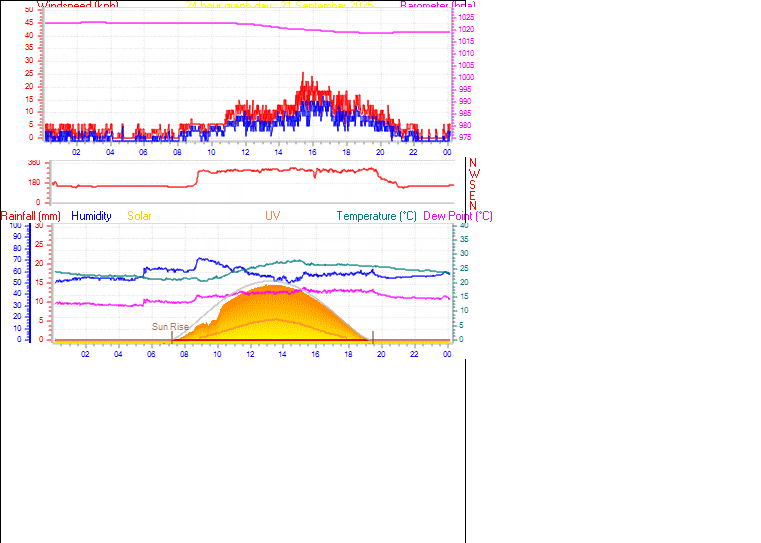Click the highest red wind gust spike

[x=303, y=74]
